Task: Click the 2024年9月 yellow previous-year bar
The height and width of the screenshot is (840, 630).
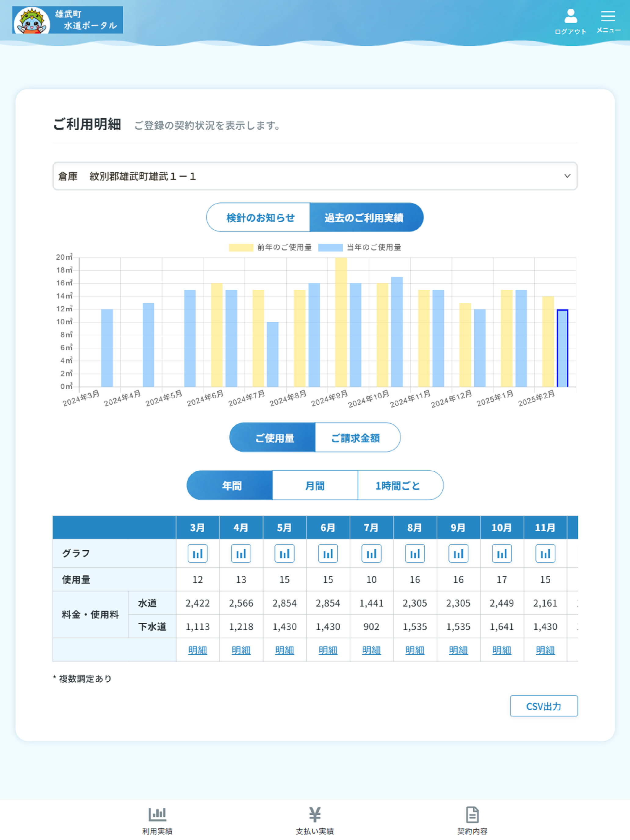Action: (341, 322)
